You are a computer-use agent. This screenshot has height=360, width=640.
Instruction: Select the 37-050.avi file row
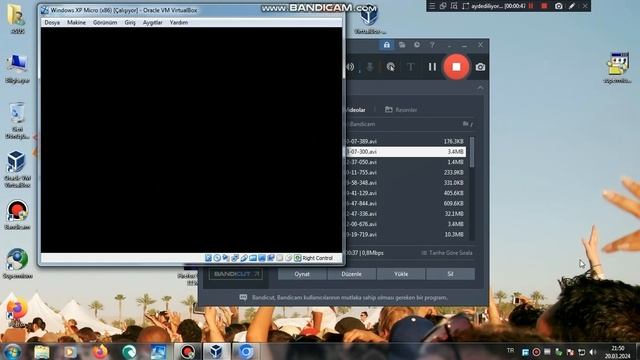pyautogui.click(x=406, y=162)
